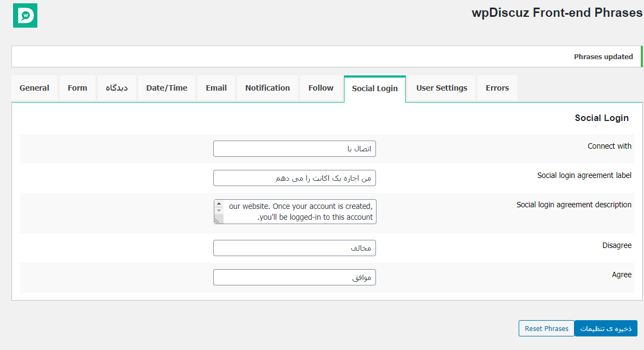
Task: Open the Date/Time tab
Action: (167, 88)
